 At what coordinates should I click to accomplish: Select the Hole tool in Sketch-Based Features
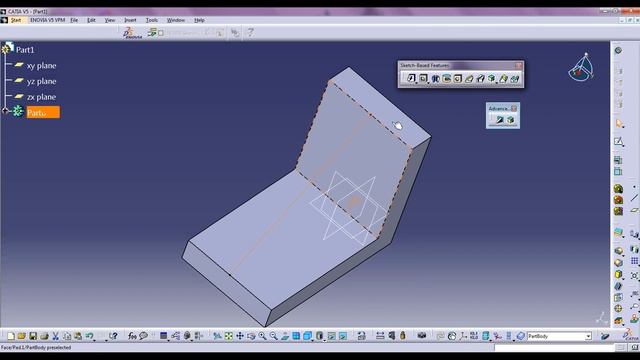458,78
